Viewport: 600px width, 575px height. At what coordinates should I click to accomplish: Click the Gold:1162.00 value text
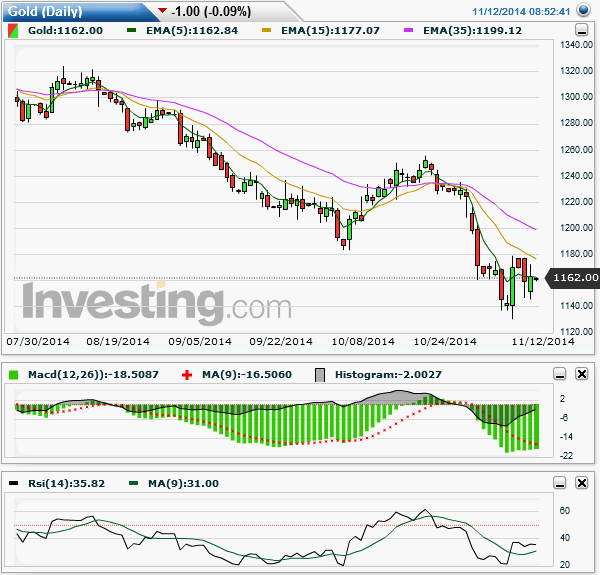click(x=65, y=31)
